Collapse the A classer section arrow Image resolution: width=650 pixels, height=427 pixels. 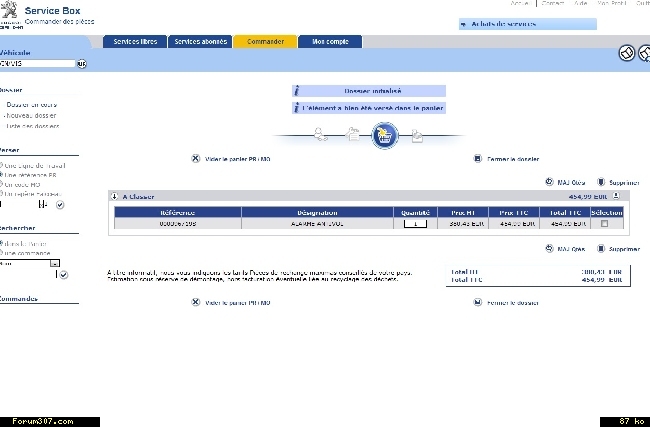pos(114,197)
